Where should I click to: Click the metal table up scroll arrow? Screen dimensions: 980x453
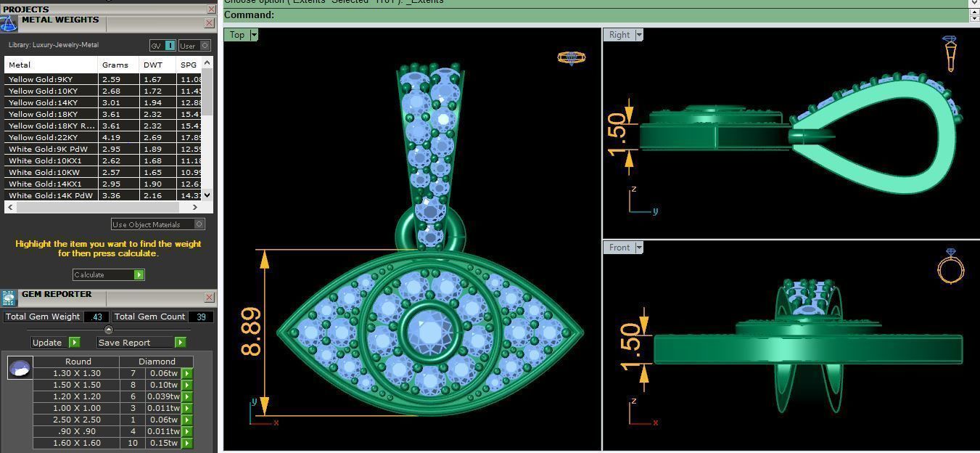point(207,62)
